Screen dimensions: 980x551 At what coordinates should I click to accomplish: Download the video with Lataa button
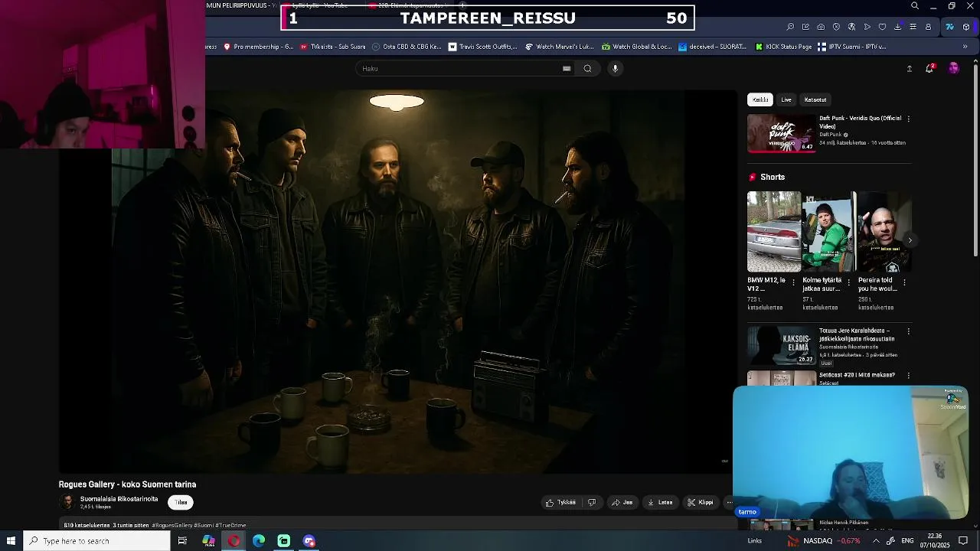pyautogui.click(x=660, y=503)
